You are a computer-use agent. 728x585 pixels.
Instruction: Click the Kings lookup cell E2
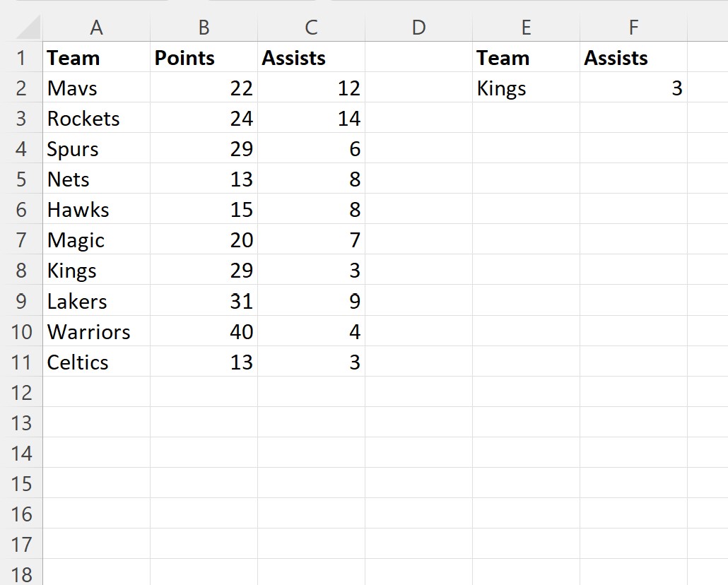[526, 88]
